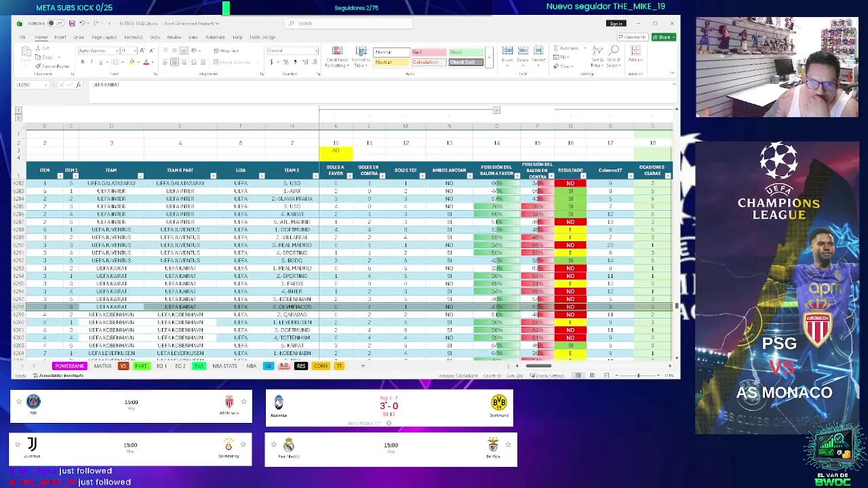Open Conditional Formatting
Image resolution: width=868 pixels, height=488 pixels.
pos(337,57)
